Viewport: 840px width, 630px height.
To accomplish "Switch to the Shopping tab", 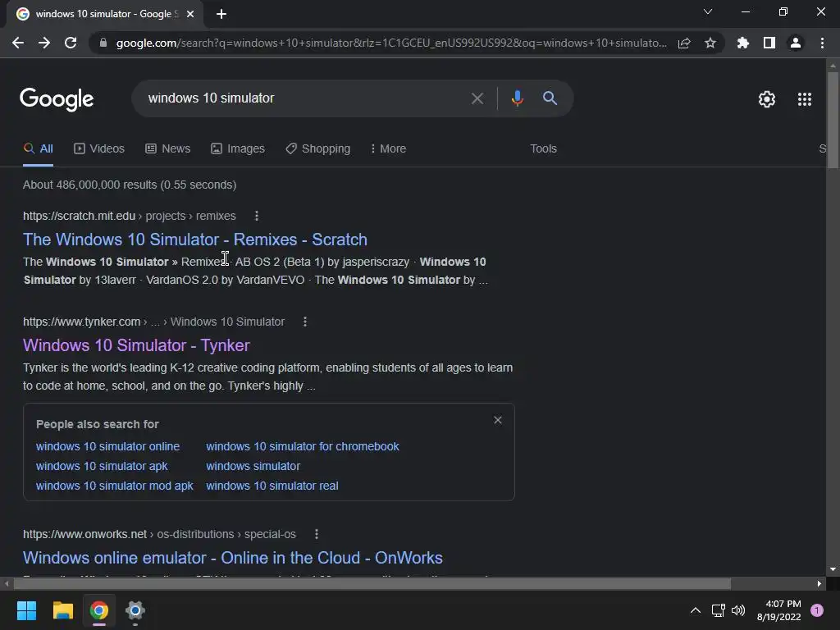I will click(x=318, y=149).
